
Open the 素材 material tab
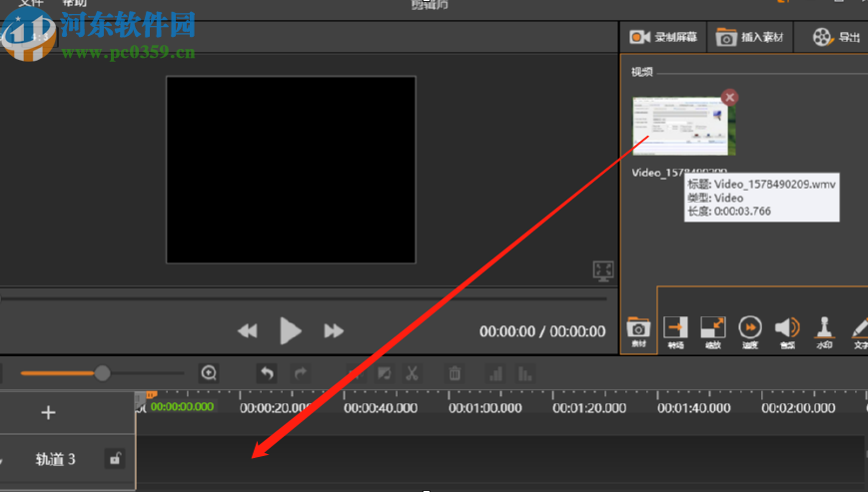click(637, 332)
